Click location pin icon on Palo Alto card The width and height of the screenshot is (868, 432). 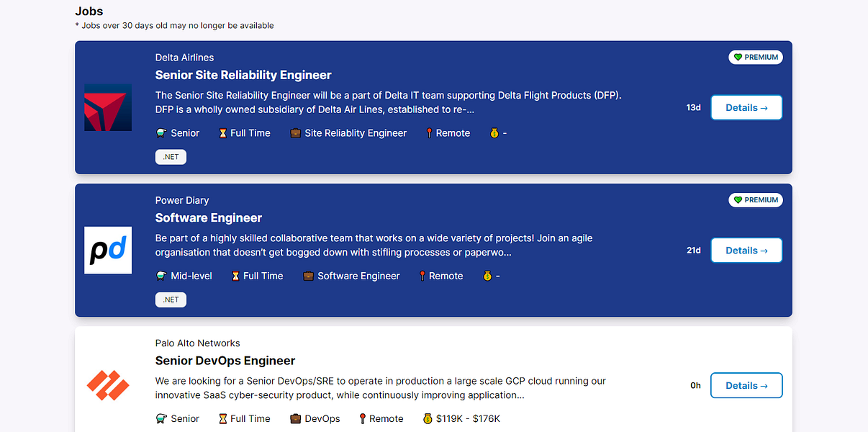click(x=363, y=418)
